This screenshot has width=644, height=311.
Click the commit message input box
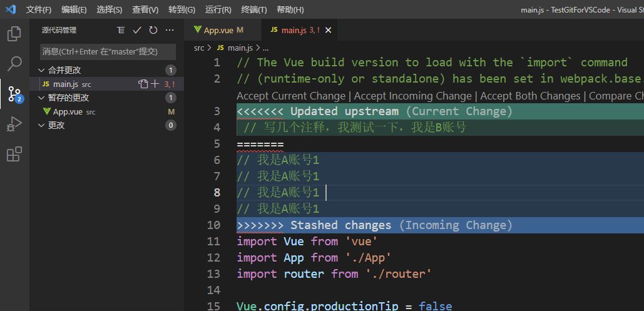pos(108,52)
